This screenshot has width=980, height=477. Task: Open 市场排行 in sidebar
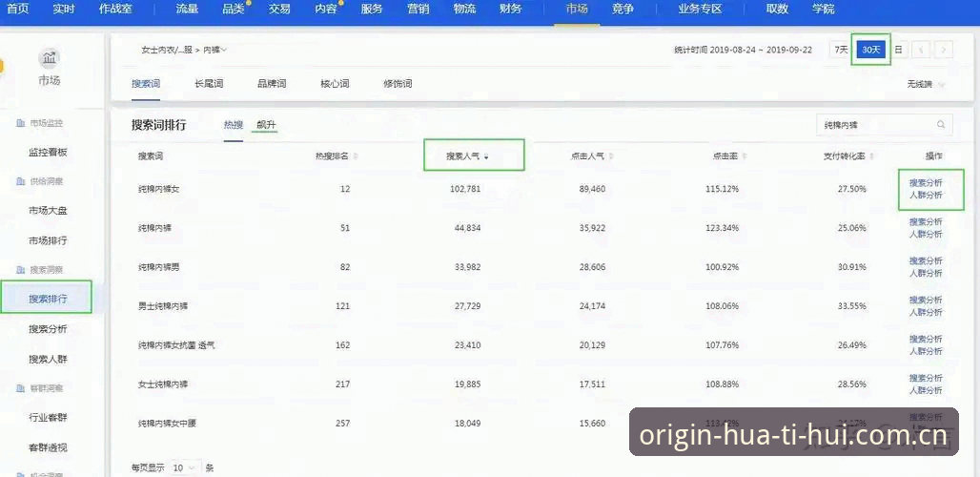click(x=48, y=240)
